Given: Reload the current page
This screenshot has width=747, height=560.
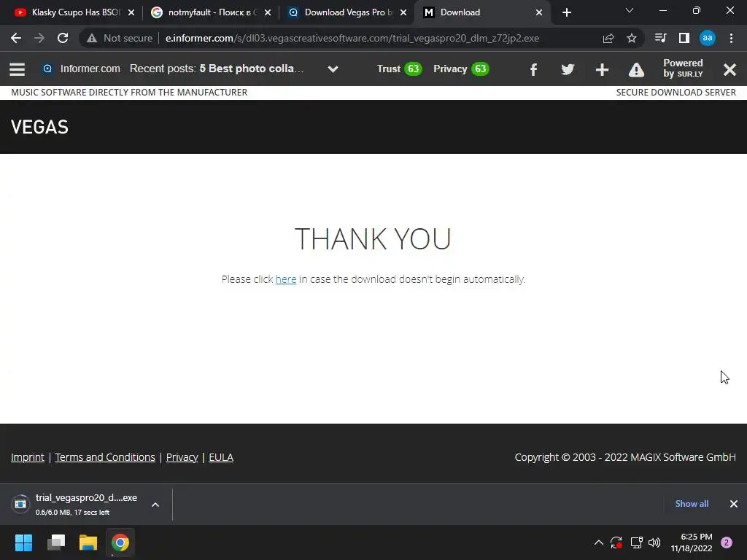Looking at the screenshot, I should point(63,38).
